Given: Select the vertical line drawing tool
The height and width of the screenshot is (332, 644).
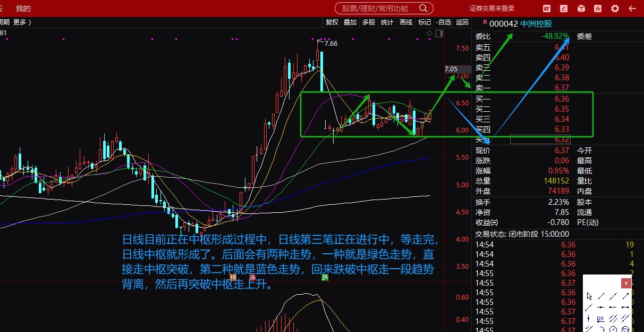Looking at the screenshot, I should (588, 318).
